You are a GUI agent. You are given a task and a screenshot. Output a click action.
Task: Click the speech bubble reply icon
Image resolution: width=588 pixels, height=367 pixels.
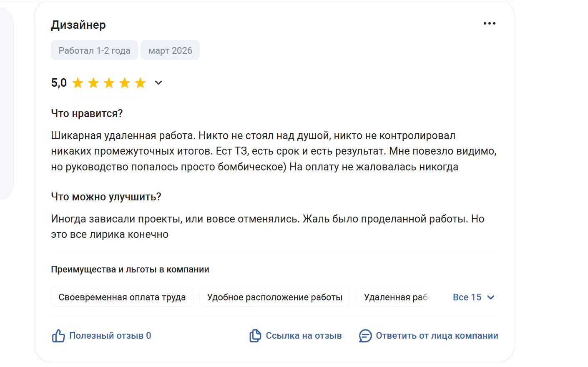(x=365, y=336)
